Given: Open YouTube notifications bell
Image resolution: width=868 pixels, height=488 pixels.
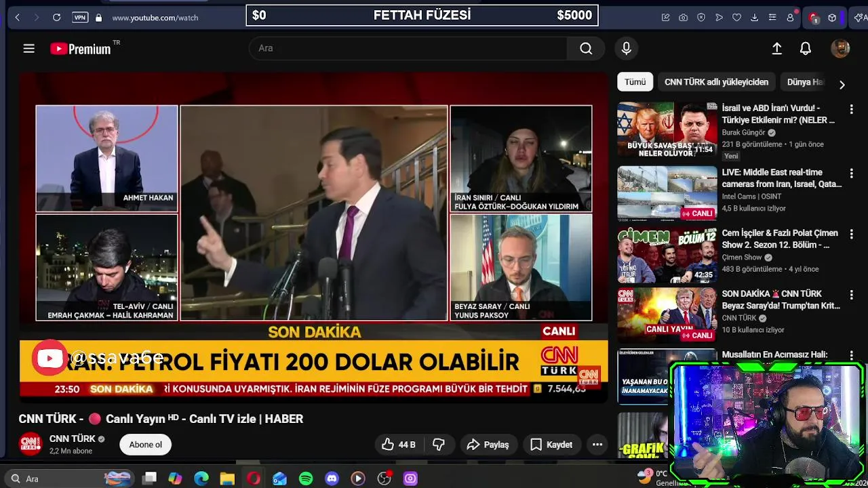Looking at the screenshot, I should point(806,48).
